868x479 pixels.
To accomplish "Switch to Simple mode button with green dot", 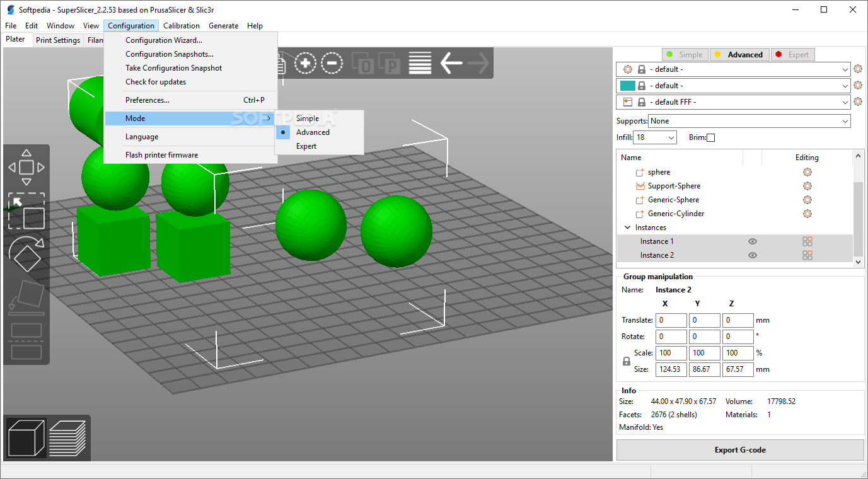I will (x=685, y=55).
